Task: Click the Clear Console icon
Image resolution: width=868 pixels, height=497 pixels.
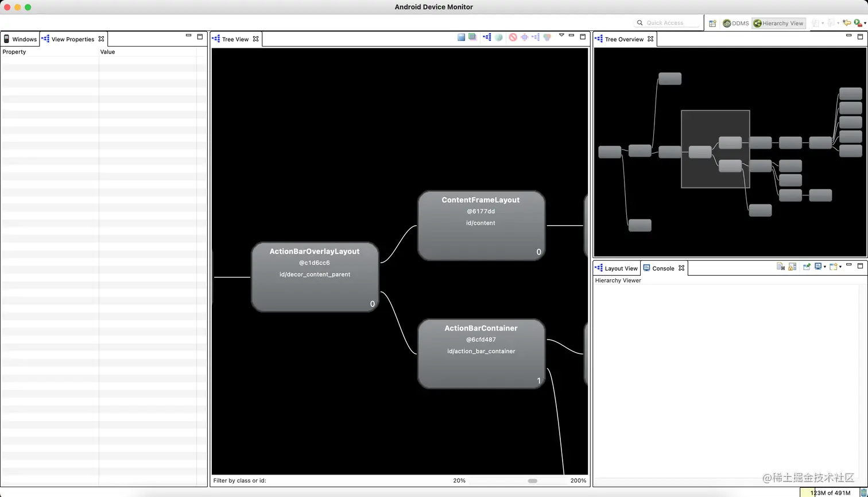Action: 781,267
